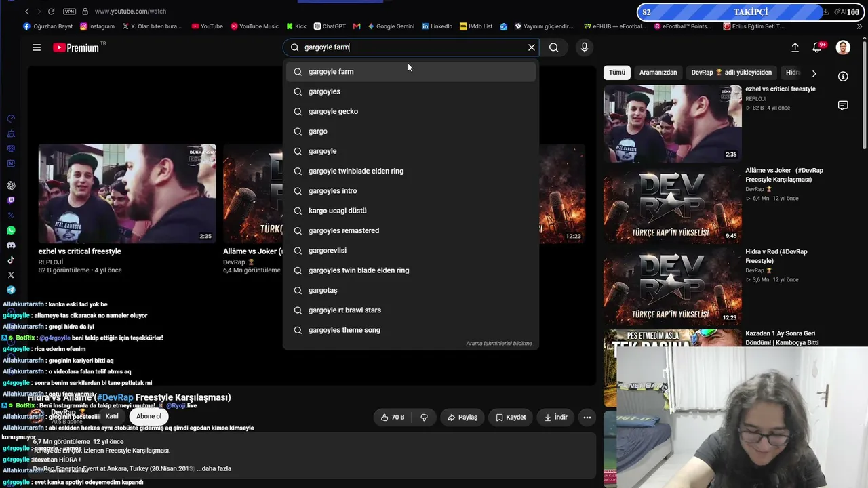Open the Oğuzhan Bayat Facebook bookmark
The width and height of the screenshot is (868, 488).
tap(48, 26)
